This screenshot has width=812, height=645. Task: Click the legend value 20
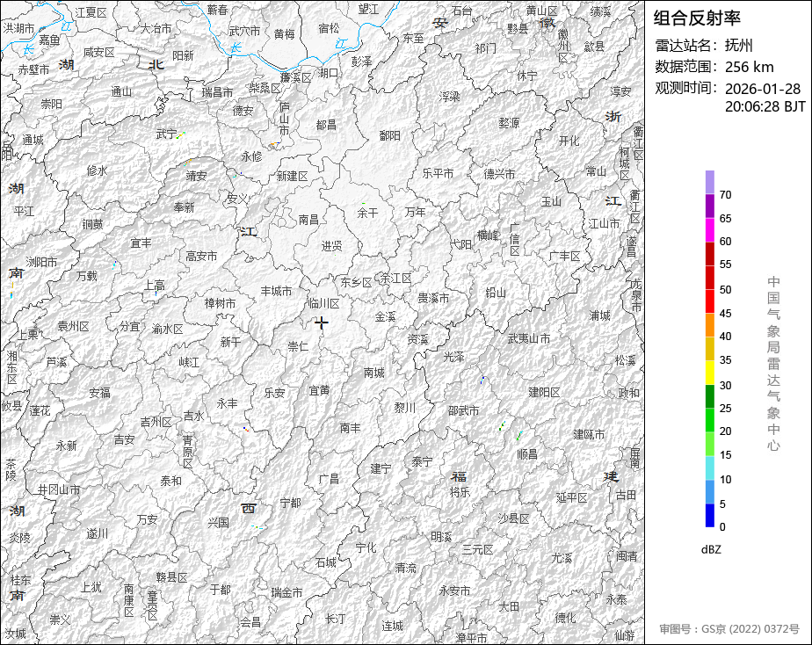[x=725, y=431]
